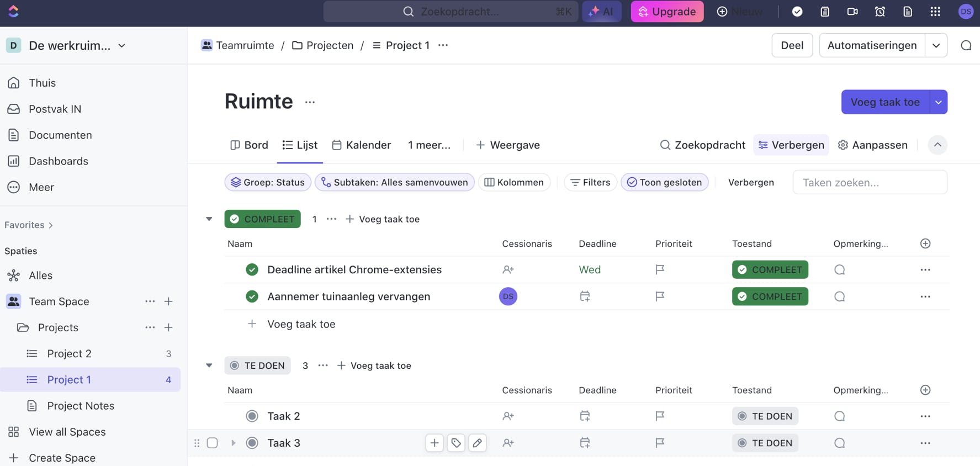Screen dimensions: 980x466
Task: Set deadline for Aannemer tuinaanleg vervangen
Action: (x=585, y=296)
